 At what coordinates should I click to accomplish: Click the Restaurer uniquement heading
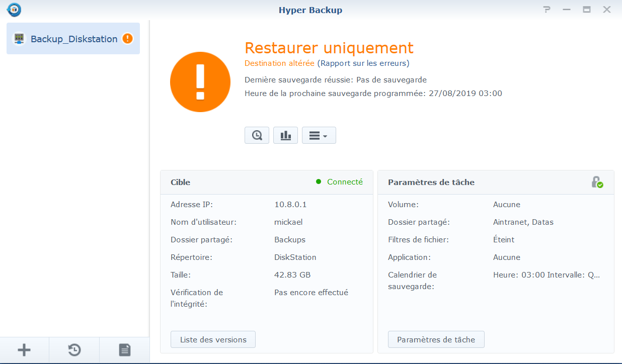329,48
